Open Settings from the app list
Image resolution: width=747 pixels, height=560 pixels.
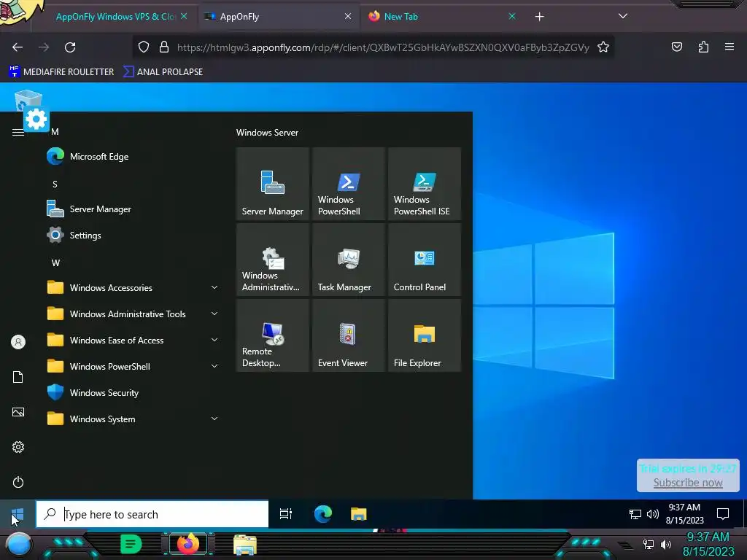click(x=133, y=236)
